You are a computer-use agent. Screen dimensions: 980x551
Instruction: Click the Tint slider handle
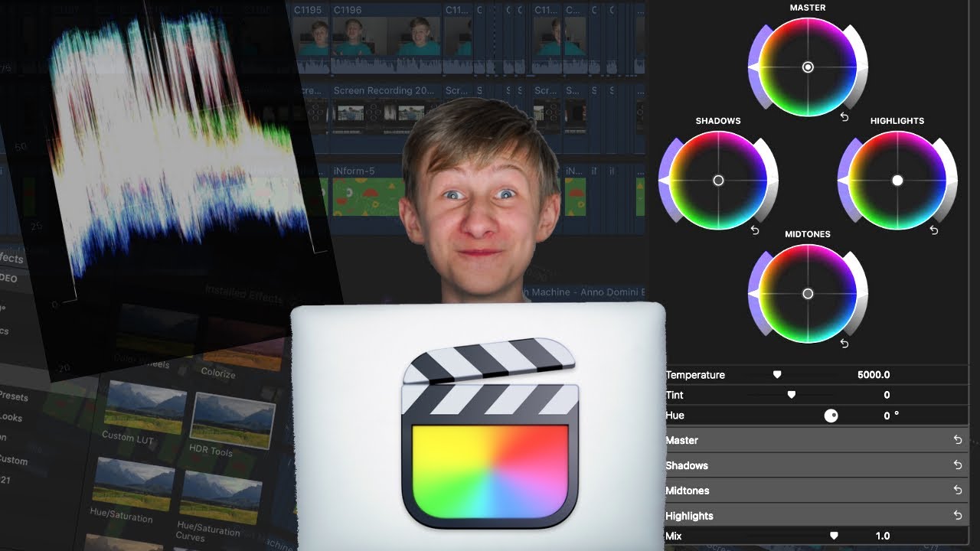point(792,395)
